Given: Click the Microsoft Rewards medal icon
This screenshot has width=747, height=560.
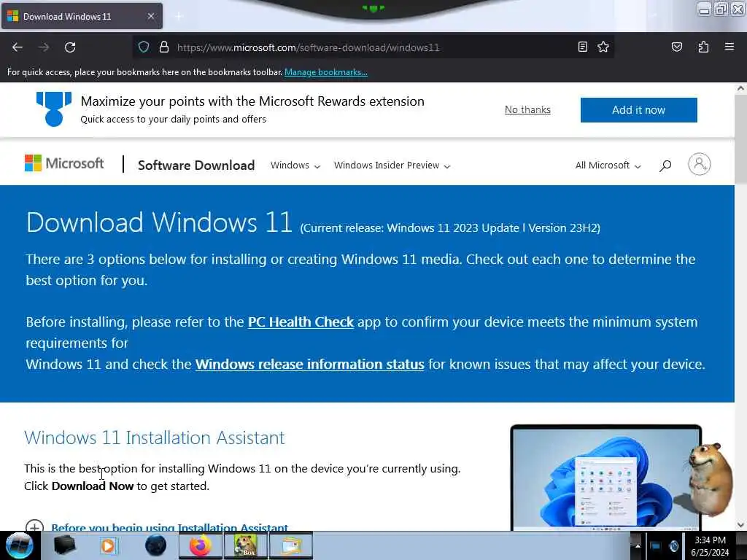Looking at the screenshot, I should coord(54,109).
